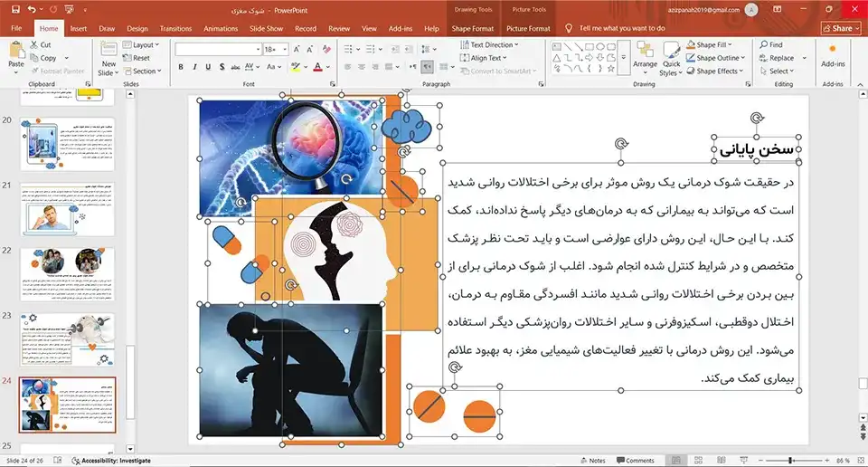Toggle Normal view in status bar

pyautogui.click(x=676, y=461)
